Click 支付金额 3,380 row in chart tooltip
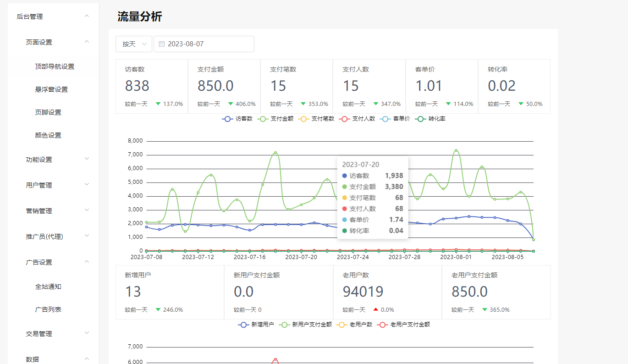Viewport: 628px width, 364px height. [x=373, y=187]
